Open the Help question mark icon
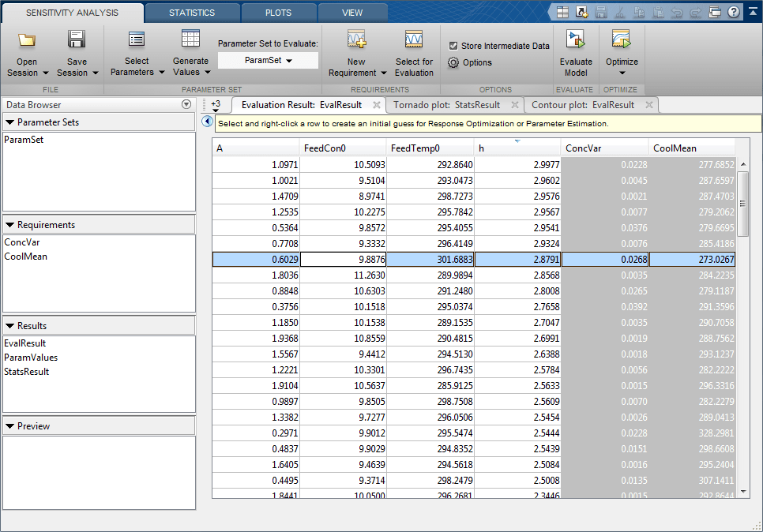Image resolution: width=763 pixels, height=532 pixels. pyautogui.click(x=734, y=12)
